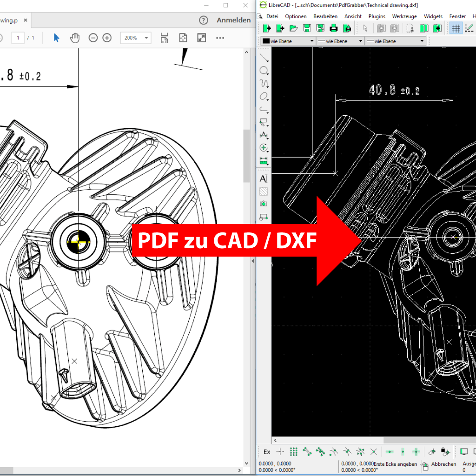Click the save drawing icon

coord(307,28)
